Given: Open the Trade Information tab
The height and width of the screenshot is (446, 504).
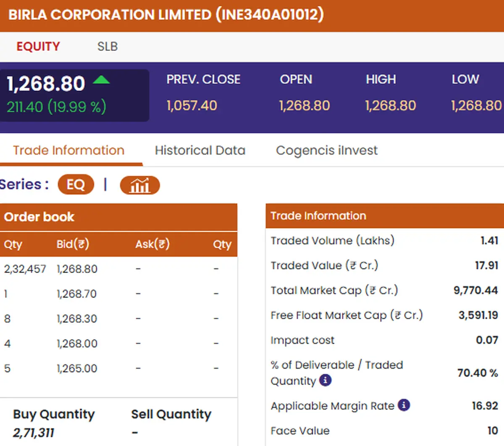Looking at the screenshot, I should coord(69,150).
